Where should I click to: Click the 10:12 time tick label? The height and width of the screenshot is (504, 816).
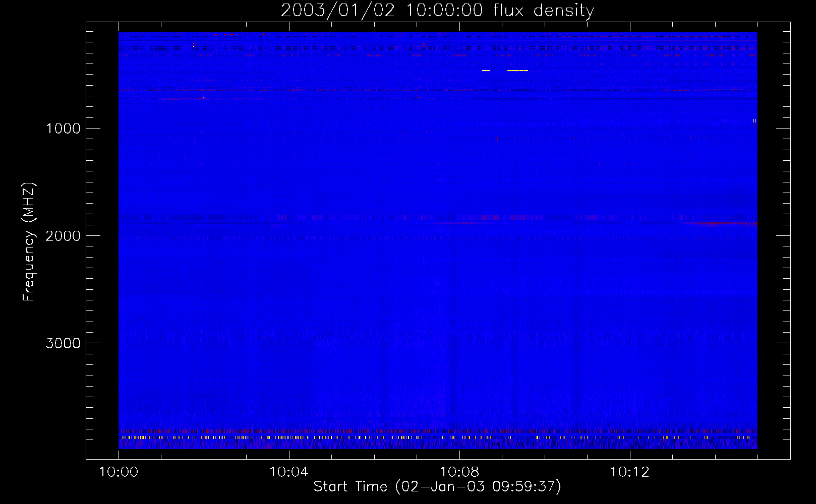(x=629, y=472)
